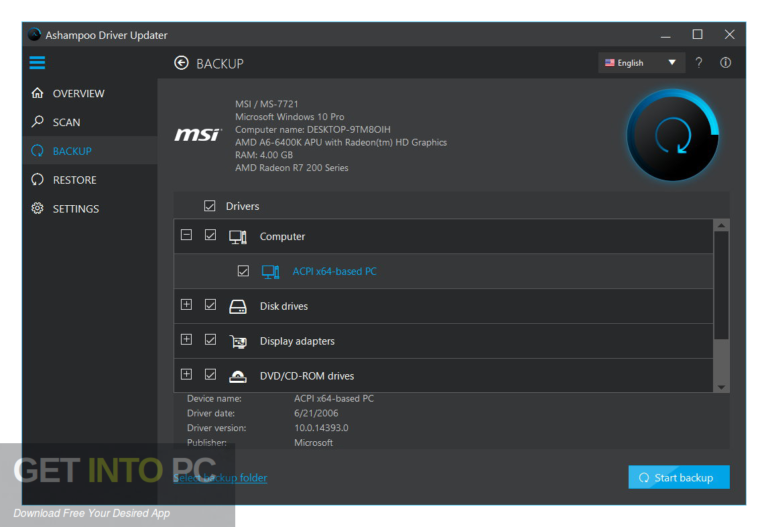Click the Microsoft Windows 10 Pro text
Image resolution: width=768 pixels, height=527 pixels.
[x=289, y=117]
